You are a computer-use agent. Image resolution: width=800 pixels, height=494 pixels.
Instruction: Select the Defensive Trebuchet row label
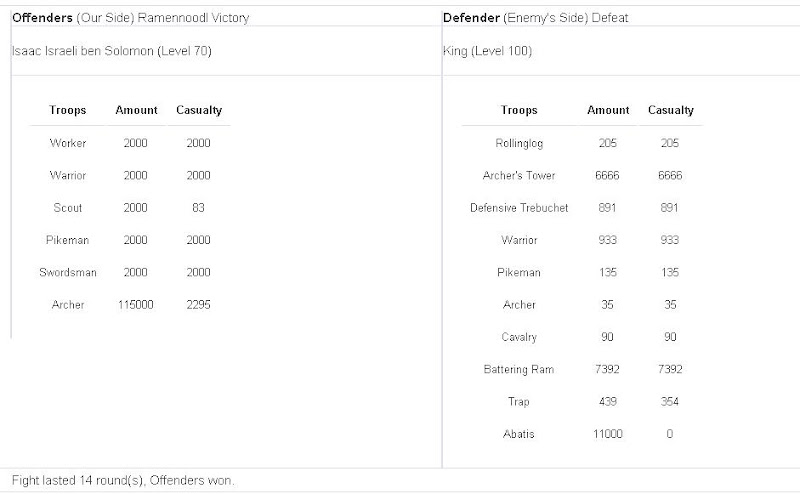pyautogui.click(x=519, y=208)
